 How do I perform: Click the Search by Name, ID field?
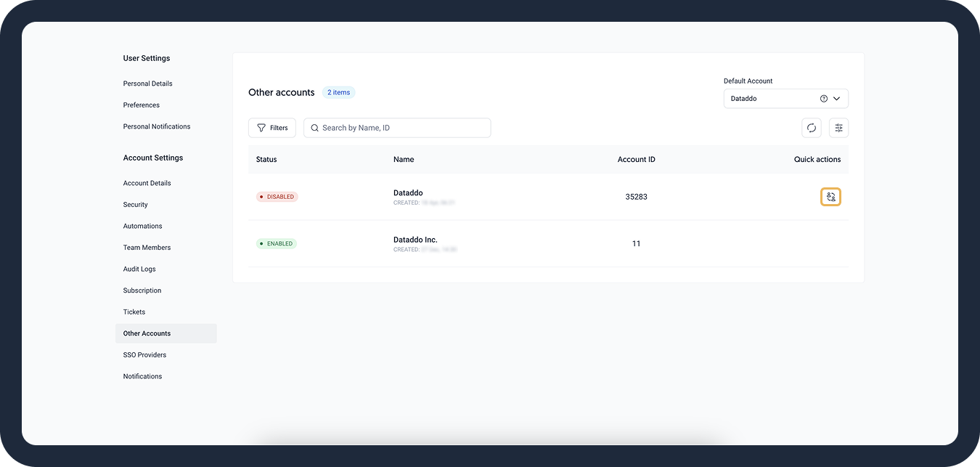pyautogui.click(x=397, y=128)
